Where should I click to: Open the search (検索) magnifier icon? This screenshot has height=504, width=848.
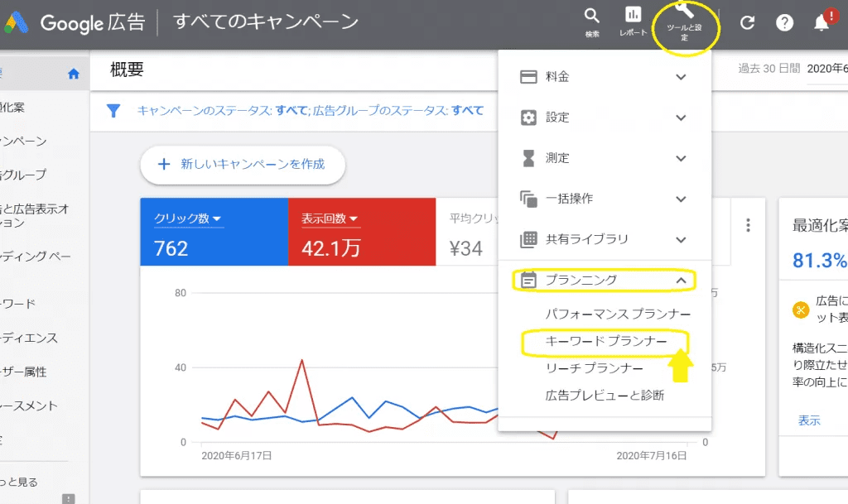pos(591,16)
